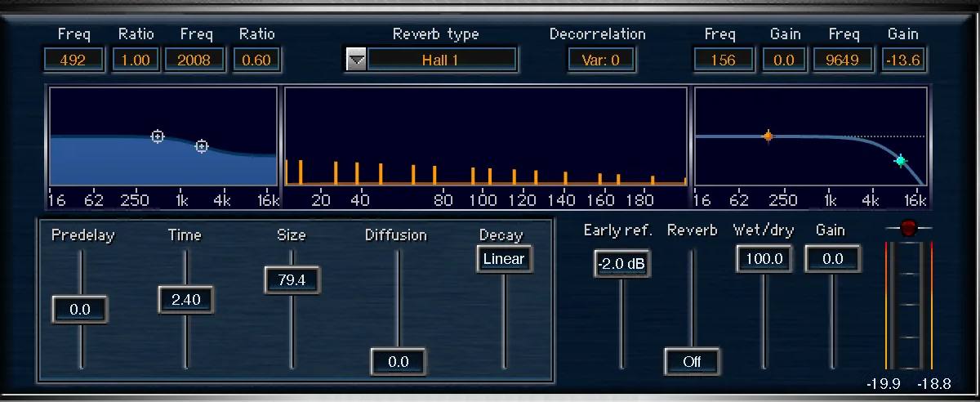Click the Wet/dry slider handle showing 100.0
Viewport: 980px width, 402px height.
pyautogui.click(x=764, y=259)
